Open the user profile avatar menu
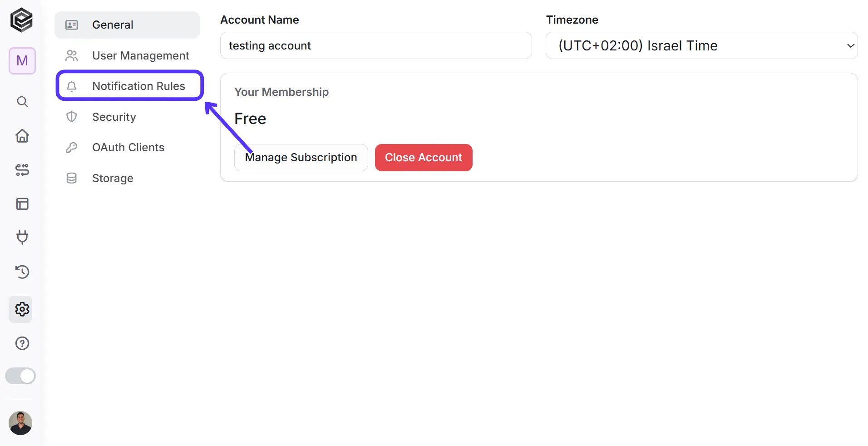This screenshot has width=868, height=446. tap(20, 423)
